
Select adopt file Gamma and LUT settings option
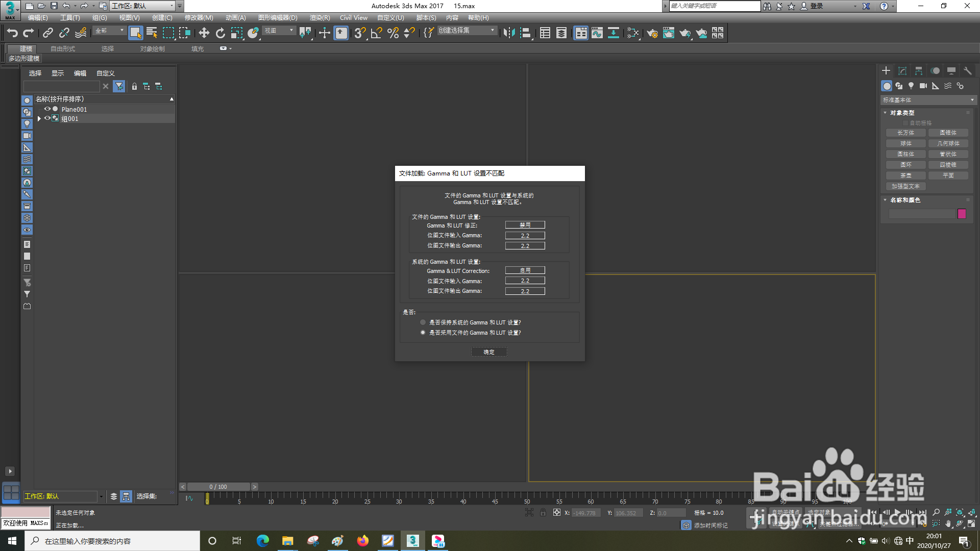click(x=423, y=333)
